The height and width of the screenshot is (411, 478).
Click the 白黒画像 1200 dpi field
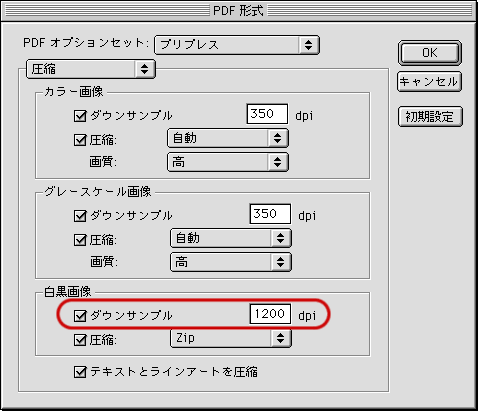[270, 314]
